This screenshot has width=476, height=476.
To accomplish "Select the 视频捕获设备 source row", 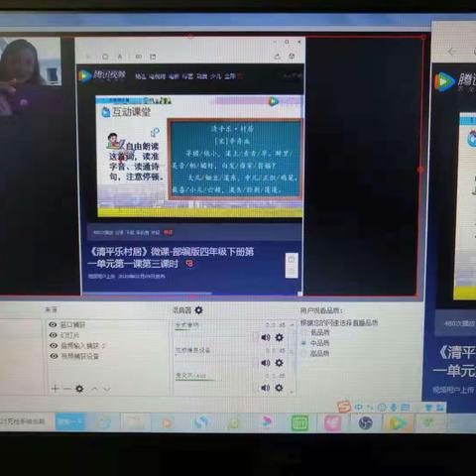I will pos(107,356).
